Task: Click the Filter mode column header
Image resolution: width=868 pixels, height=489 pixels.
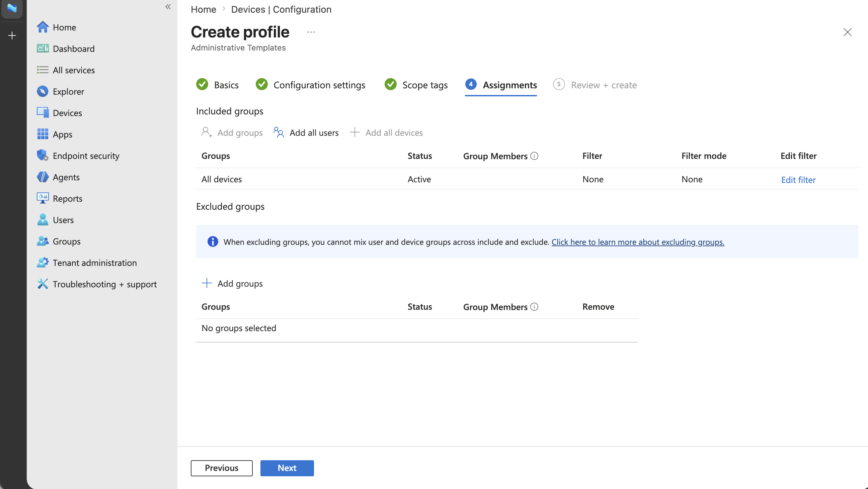Action: (x=704, y=156)
